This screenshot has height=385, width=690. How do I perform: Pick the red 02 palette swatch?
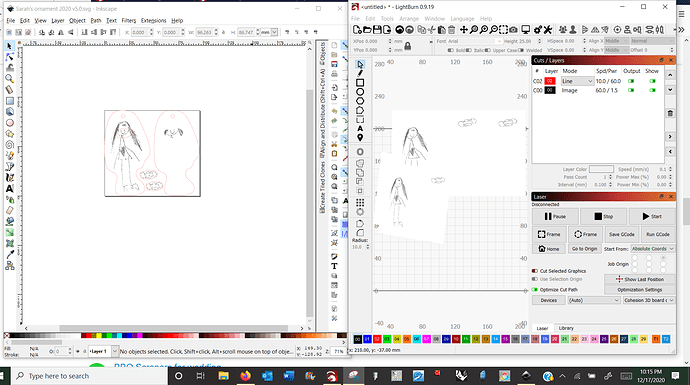tap(377, 339)
